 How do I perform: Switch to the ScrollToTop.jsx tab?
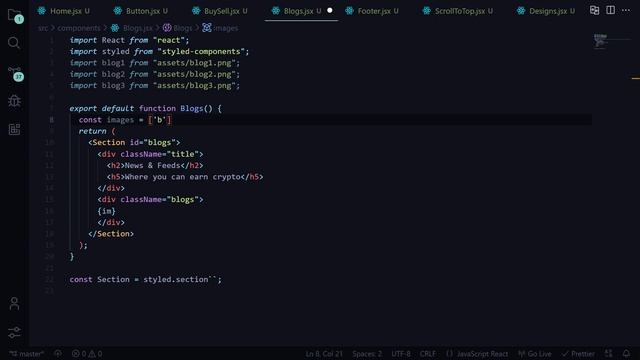(x=458, y=11)
